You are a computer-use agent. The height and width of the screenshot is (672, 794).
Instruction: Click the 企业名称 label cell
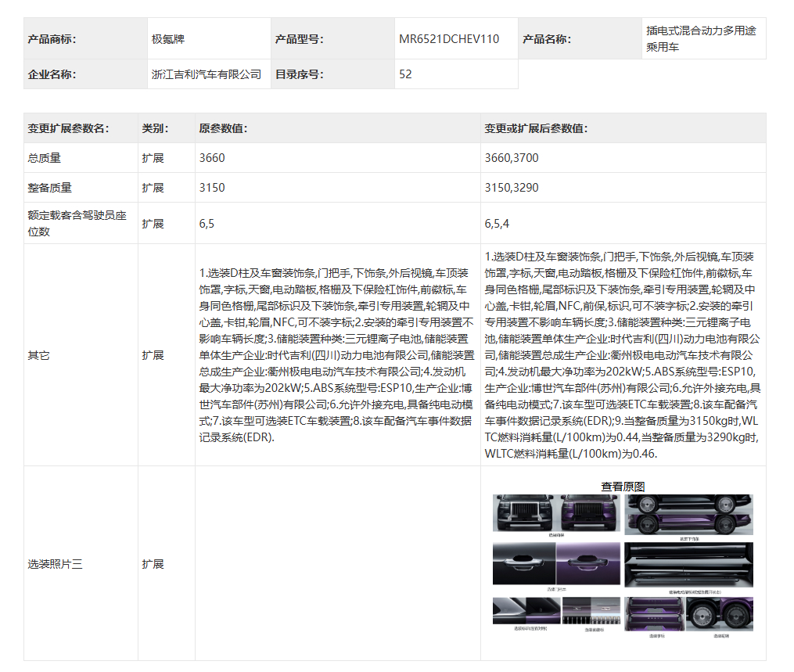(85, 74)
